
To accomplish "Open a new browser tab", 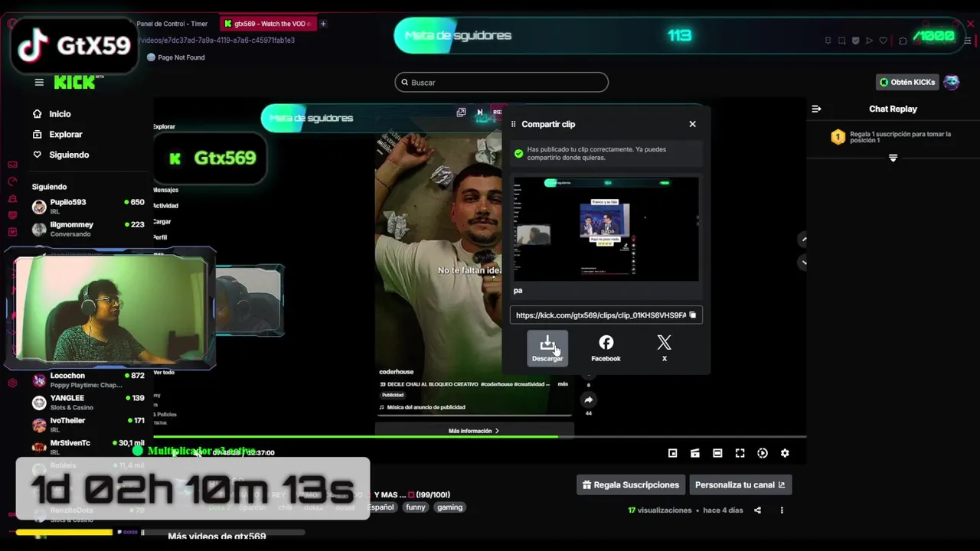I will pos(323,24).
